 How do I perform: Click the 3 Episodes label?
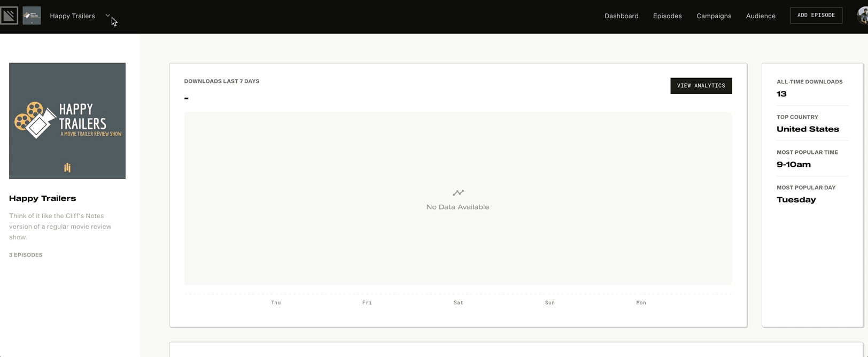point(26,255)
